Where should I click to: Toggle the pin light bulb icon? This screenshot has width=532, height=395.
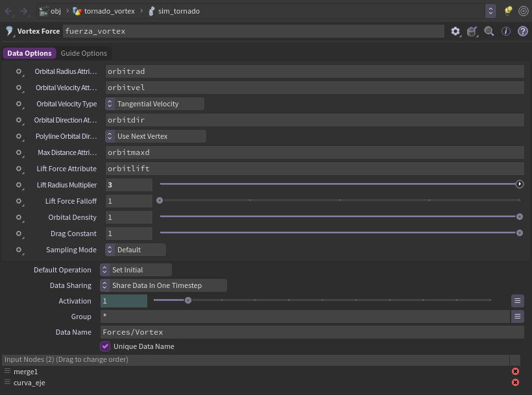point(508,11)
